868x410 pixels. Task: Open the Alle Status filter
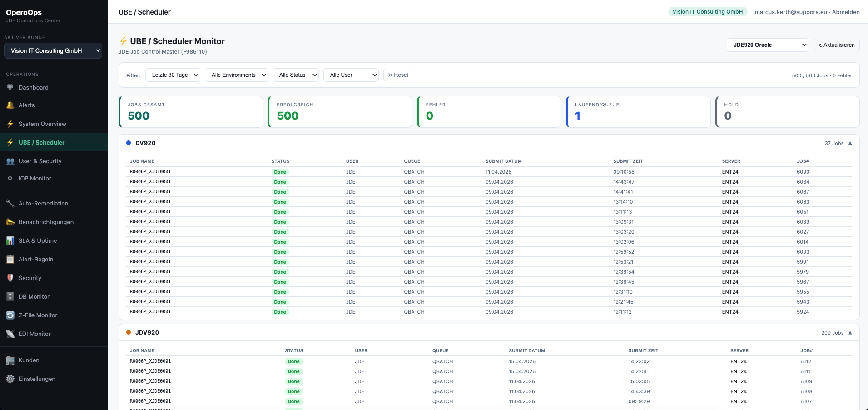295,75
